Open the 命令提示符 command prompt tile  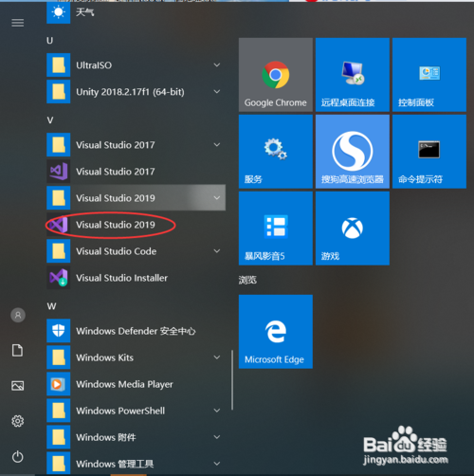pyautogui.click(x=429, y=152)
